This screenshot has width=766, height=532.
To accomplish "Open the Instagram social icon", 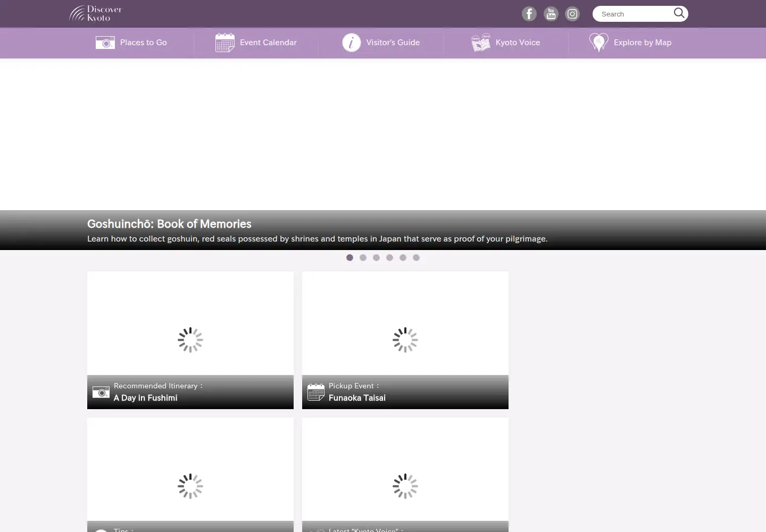I will [572, 14].
